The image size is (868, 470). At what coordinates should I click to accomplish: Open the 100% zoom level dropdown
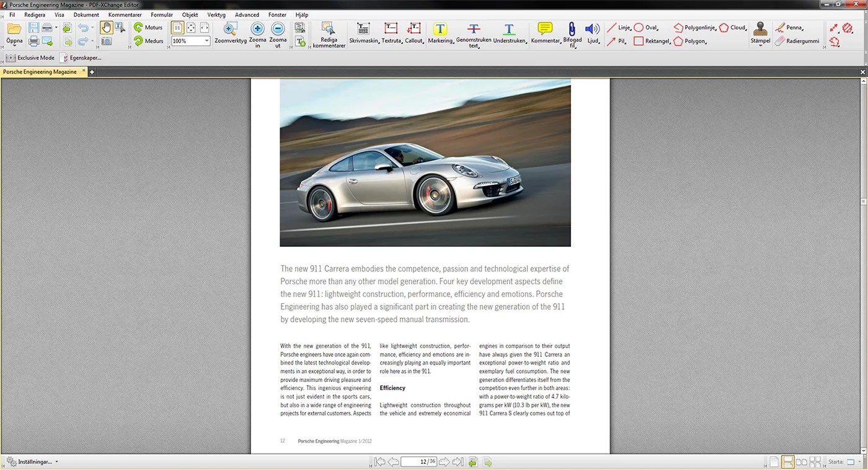[206, 41]
